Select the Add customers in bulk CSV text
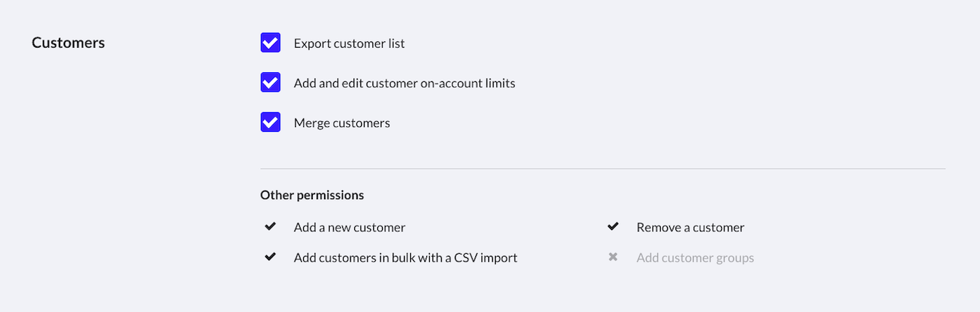980x312 pixels. pyautogui.click(x=405, y=258)
